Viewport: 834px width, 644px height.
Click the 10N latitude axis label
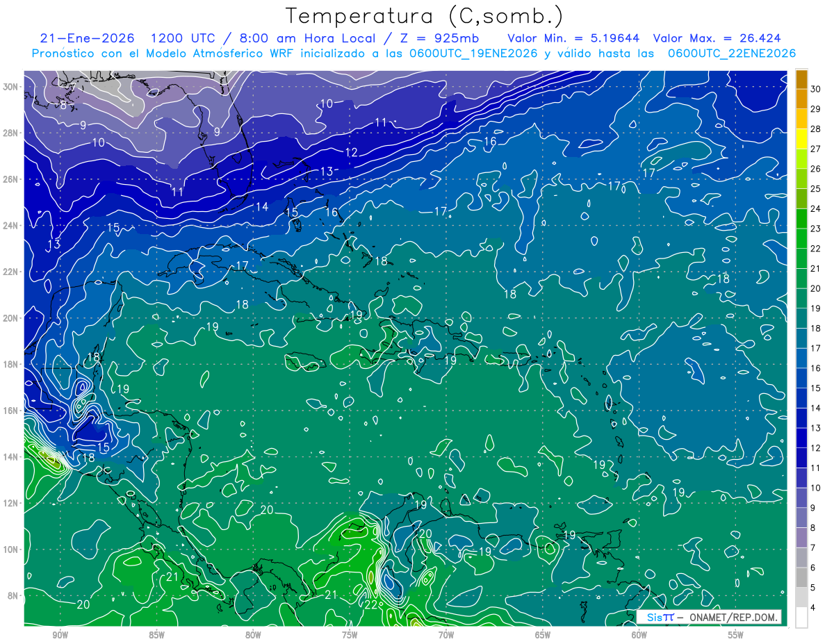tap(12, 549)
